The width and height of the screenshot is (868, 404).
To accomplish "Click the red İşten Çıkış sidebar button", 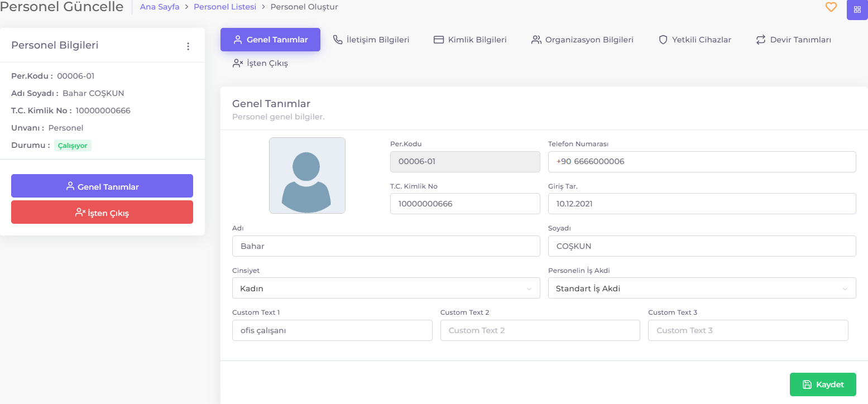I will (x=102, y=212).
